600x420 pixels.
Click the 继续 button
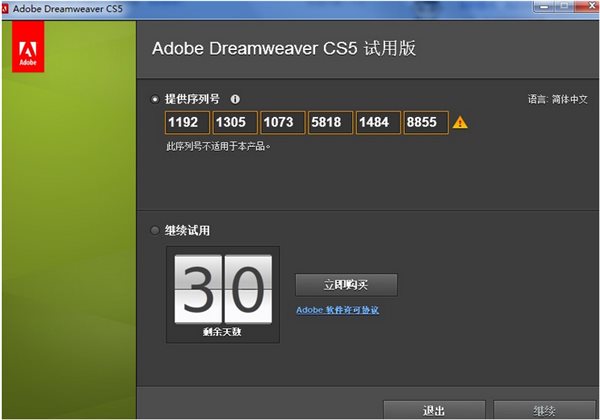[544, 410]
